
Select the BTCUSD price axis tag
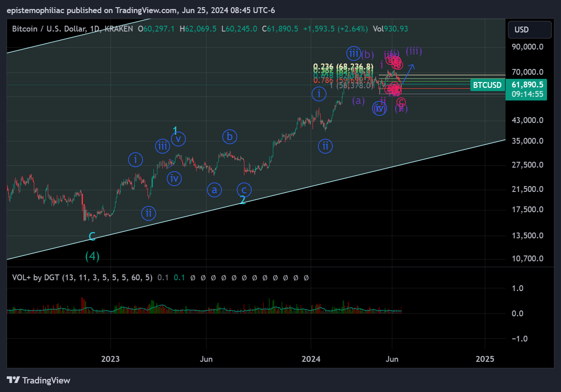(487, 85)
